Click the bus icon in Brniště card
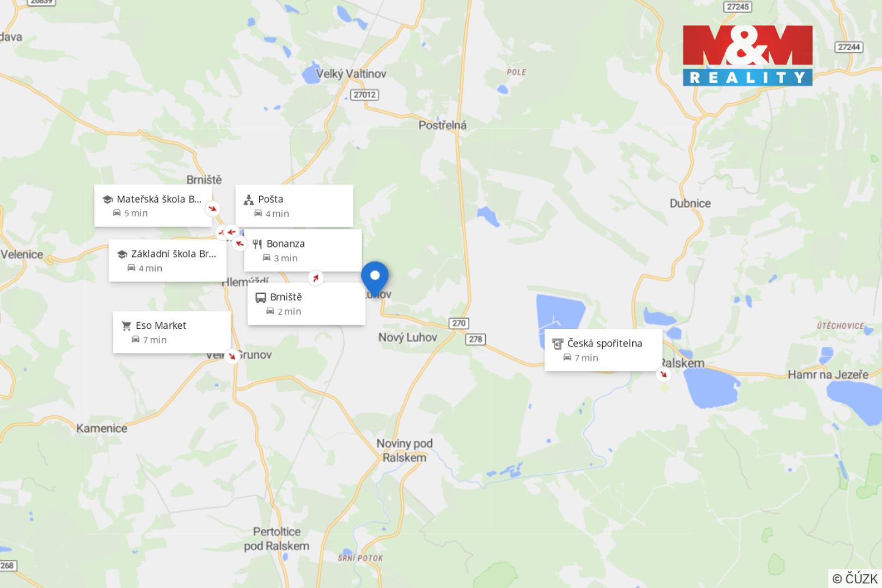882x588 pixels. point(261,297)
